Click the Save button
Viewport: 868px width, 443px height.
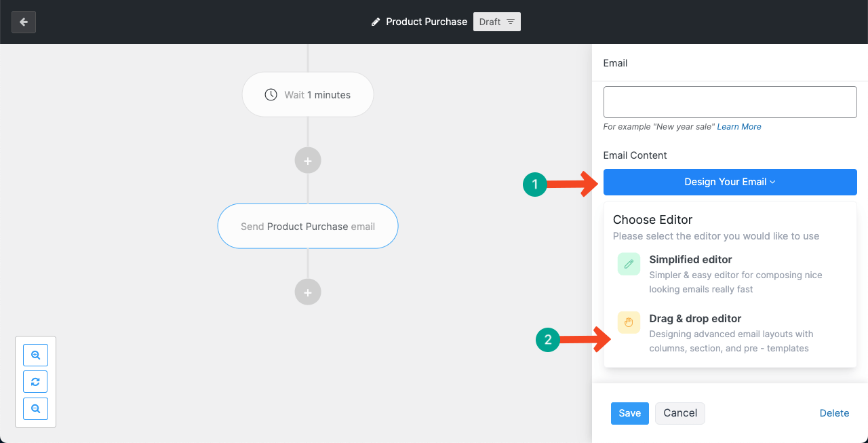[x=629, y=413]
